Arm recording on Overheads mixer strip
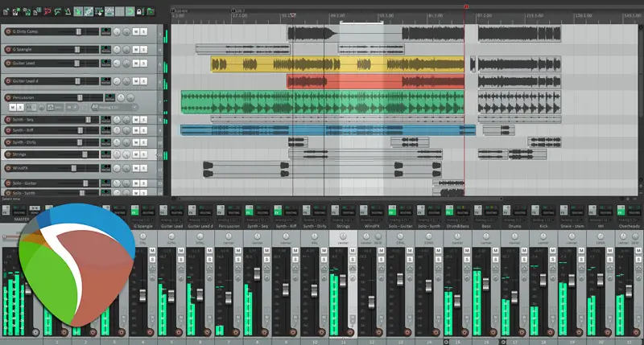The image size is (644, 345). click(636, 332)
